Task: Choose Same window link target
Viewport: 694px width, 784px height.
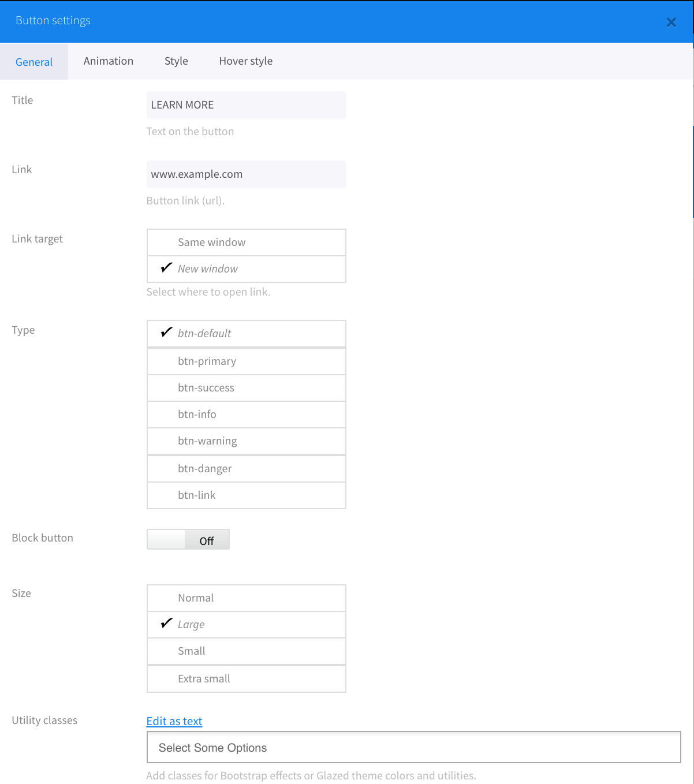Action: (247, 242)
